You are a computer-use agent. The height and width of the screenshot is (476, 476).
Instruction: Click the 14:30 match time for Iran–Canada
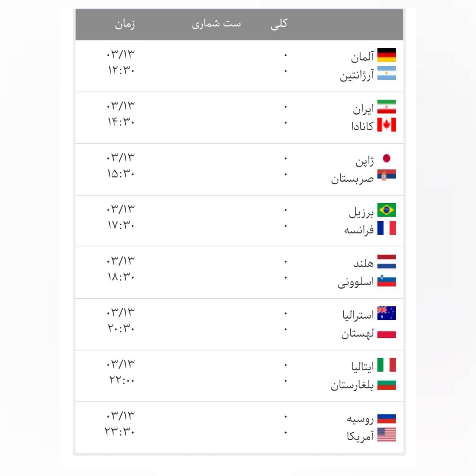point(121,122)
